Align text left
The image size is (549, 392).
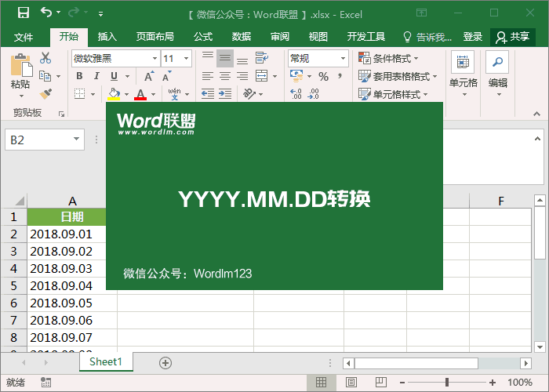click(x=208, y=76)
